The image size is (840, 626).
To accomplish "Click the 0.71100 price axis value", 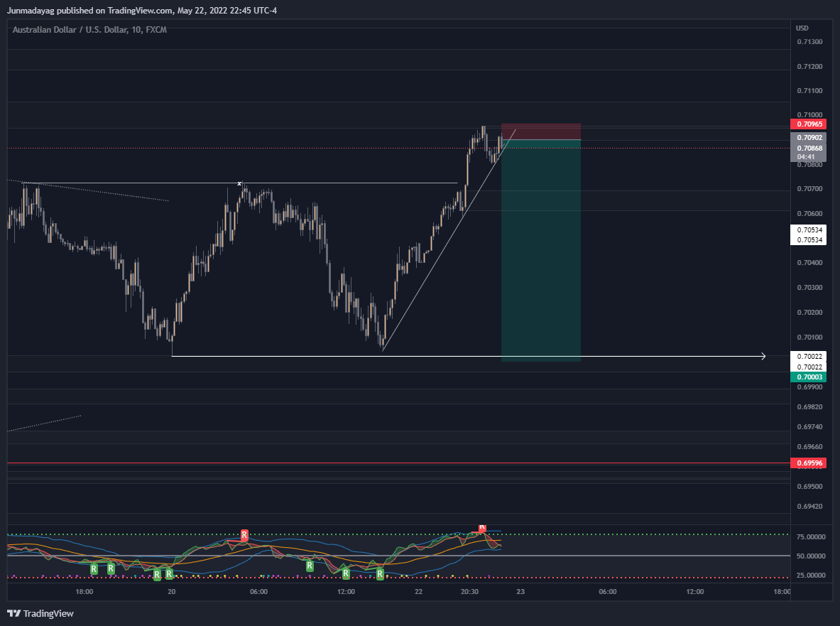I will coord(809,90).
